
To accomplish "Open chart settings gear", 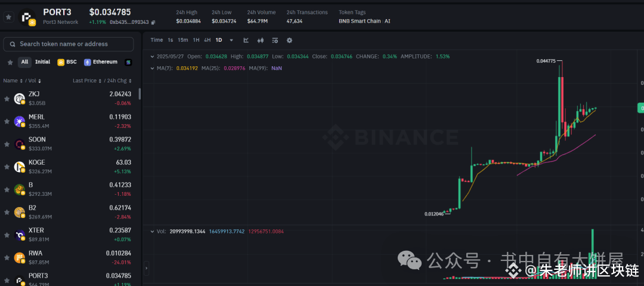I will point(289,41).
